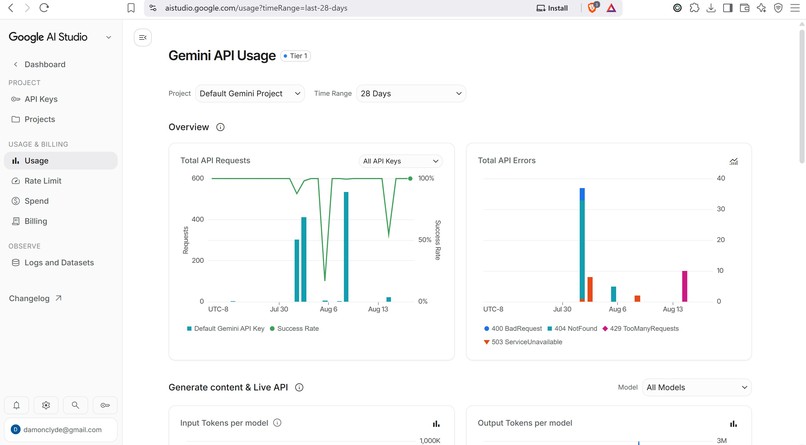806x445 pixels.
Task: Click magenta 429 error bar at Aug 13
Action: coord(684,286)
